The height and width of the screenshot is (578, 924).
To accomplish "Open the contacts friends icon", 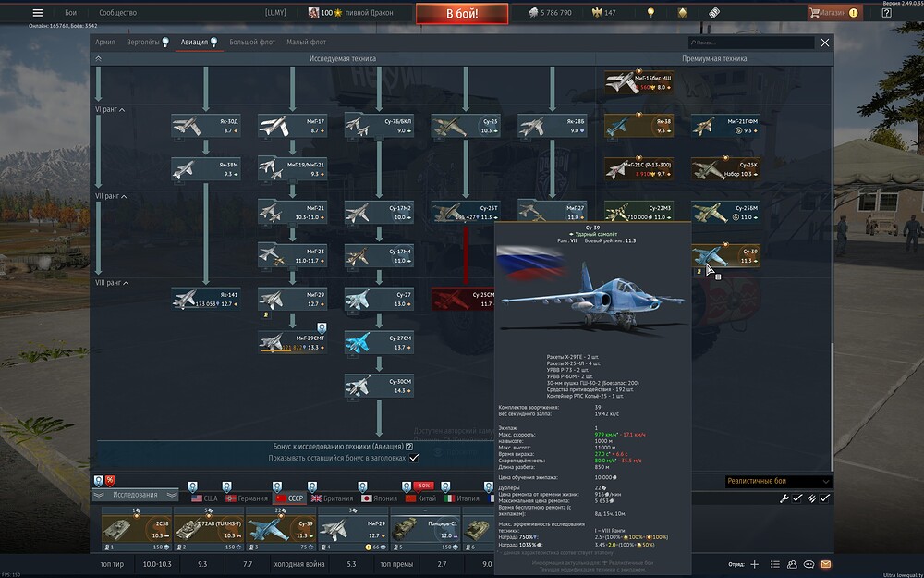I will [792, 564].
